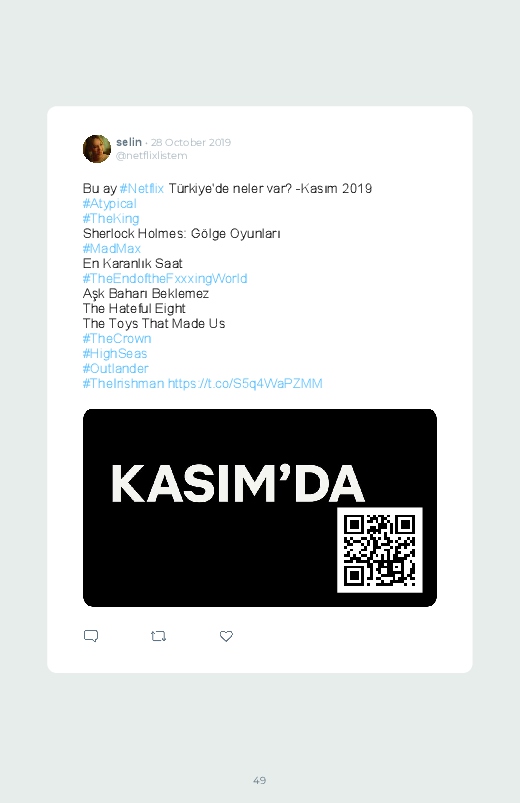Visit the #TheEndoftheFxxxingWorld hashtag
The width and height of the screenshot is (520, 803).
tap(165, 278)
